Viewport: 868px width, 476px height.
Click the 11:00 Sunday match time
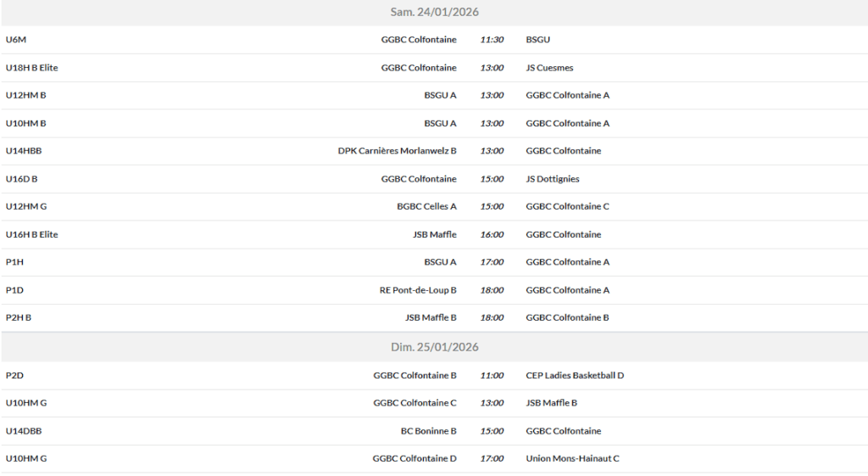pos(492,375)
